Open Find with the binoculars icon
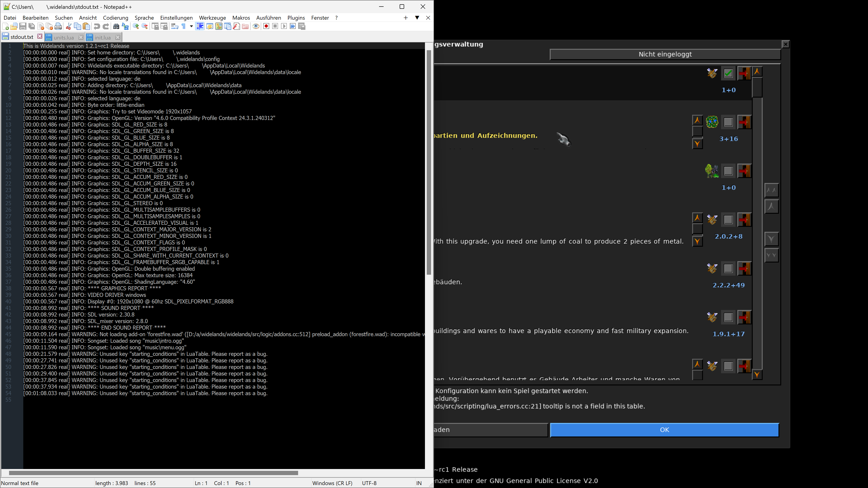 (x=116, y=26)
